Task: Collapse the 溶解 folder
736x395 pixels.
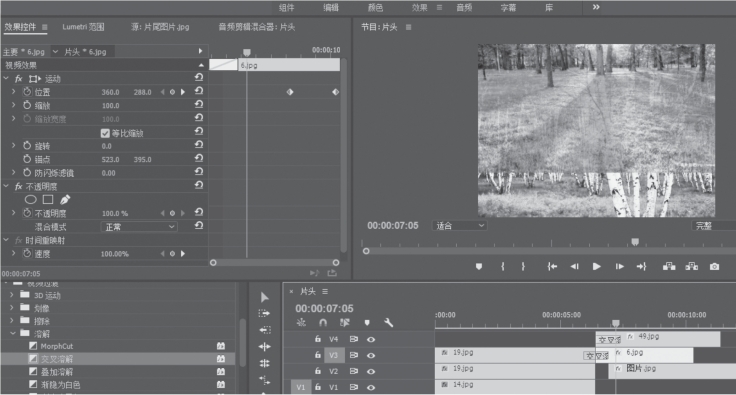Action: click(12, 334)
